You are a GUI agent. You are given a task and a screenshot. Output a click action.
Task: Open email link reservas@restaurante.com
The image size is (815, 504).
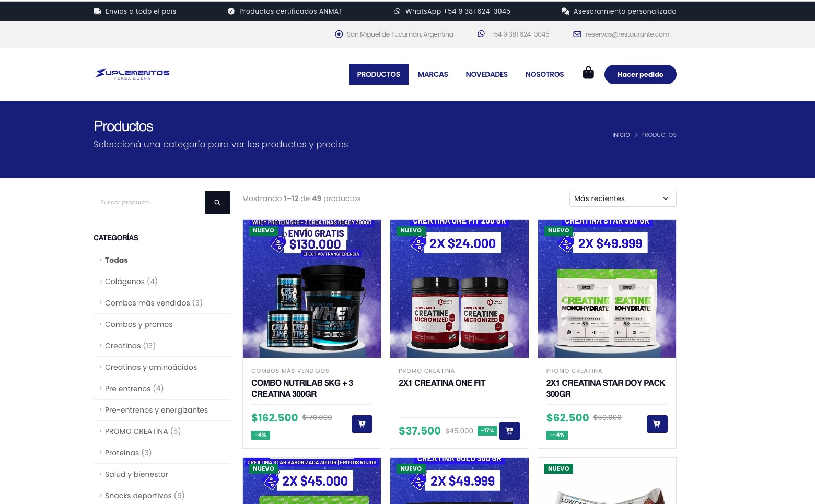(x=627, y=34)
